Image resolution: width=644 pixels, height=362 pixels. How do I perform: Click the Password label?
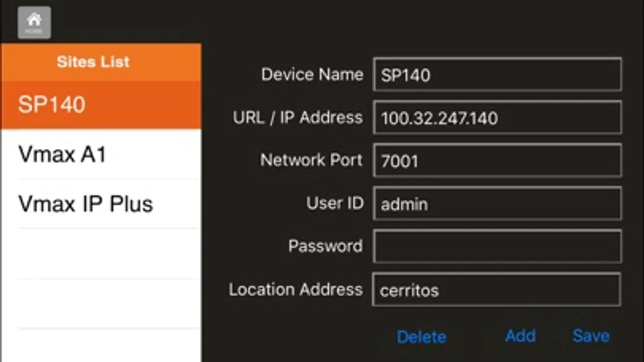coord(326,246)
